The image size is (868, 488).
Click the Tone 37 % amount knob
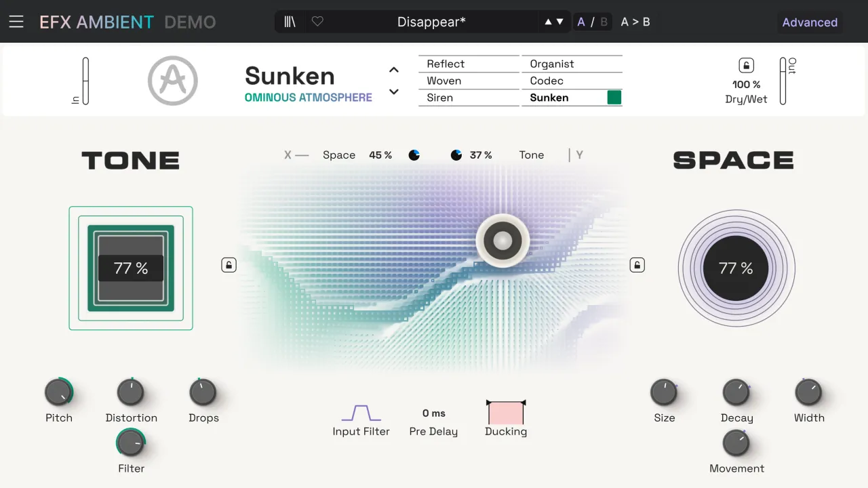[x=456, y=155]
